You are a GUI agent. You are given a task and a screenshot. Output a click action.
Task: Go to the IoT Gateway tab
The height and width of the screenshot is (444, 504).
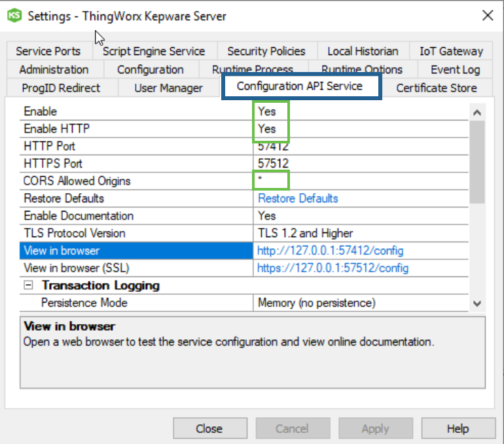[x=451, y=51]
